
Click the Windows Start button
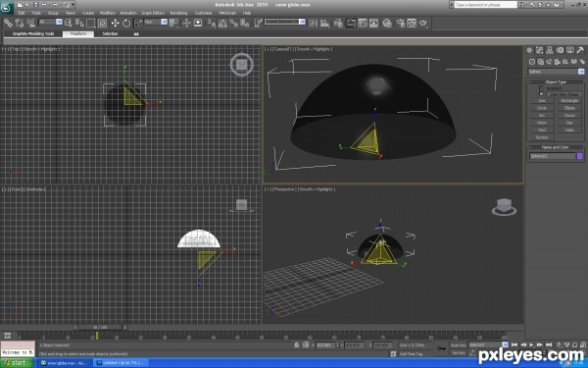(16, 363)
